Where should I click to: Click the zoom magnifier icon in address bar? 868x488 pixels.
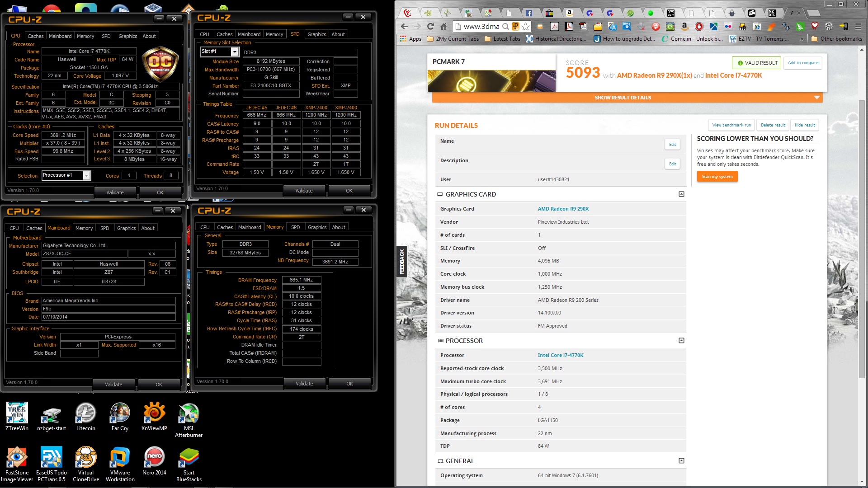pyautogui.click(x=505, y=27)
